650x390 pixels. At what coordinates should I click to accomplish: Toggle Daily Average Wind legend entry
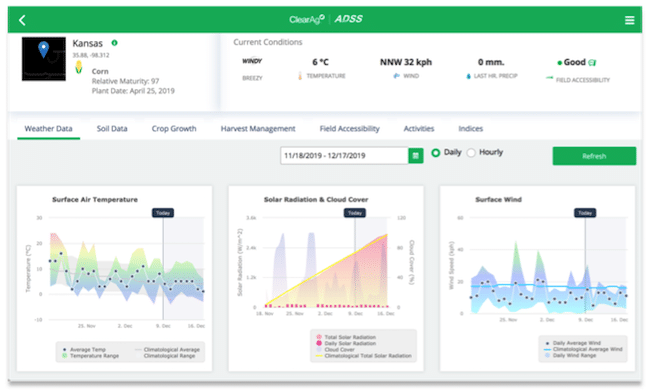pos(573,343)
